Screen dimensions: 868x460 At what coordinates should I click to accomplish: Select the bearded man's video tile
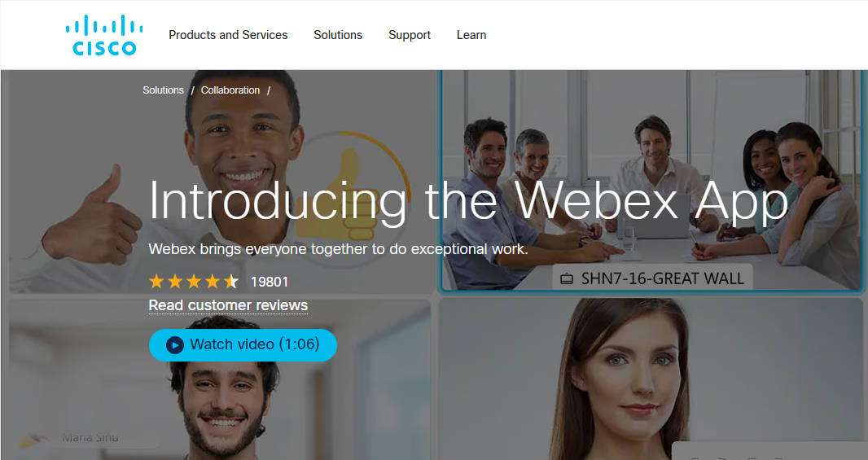coord(219,379)
